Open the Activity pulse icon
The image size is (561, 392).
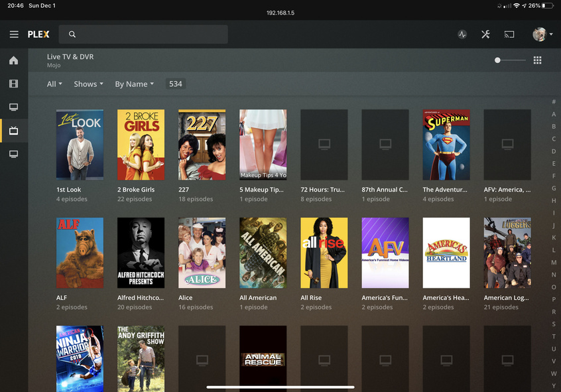point(462,34)
